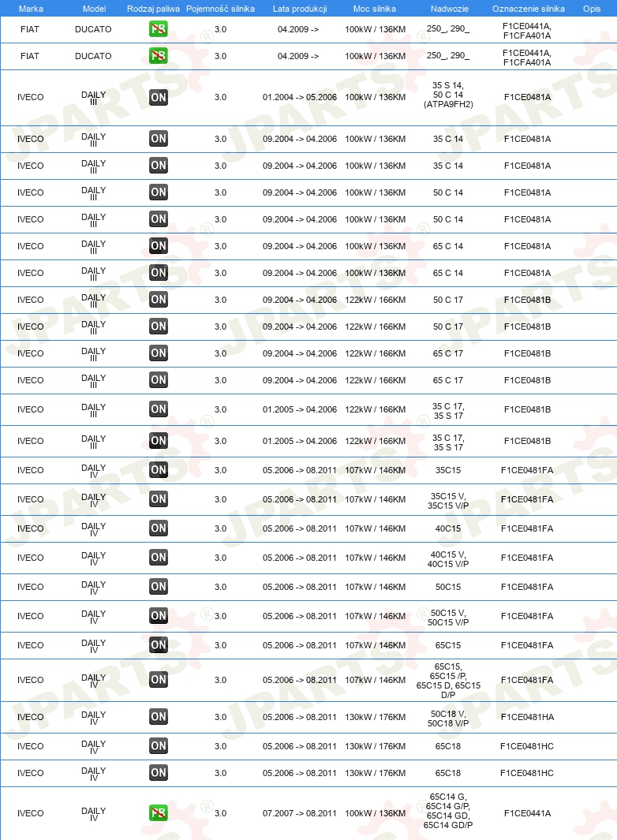Select 107kW / 146KM in the 40C15 V row
The image size is (617, 840).
tap(376, 558)
